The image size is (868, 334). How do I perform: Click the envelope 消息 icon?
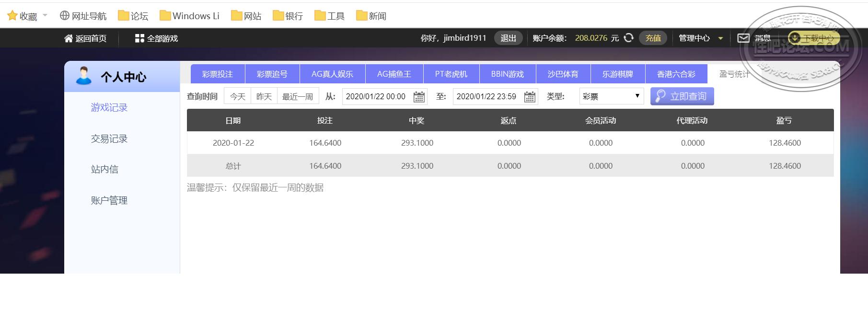coord(743,38)
